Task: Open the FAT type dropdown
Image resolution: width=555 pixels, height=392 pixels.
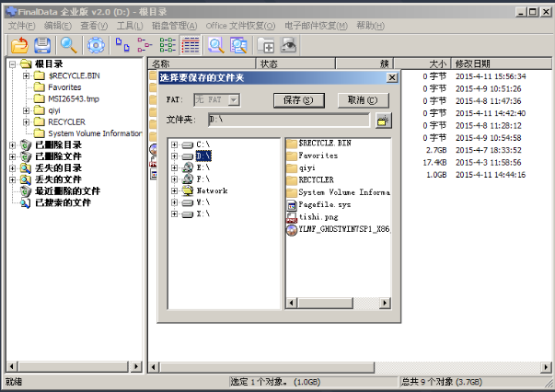Action: pyautogui.click(x=234, y=100)
